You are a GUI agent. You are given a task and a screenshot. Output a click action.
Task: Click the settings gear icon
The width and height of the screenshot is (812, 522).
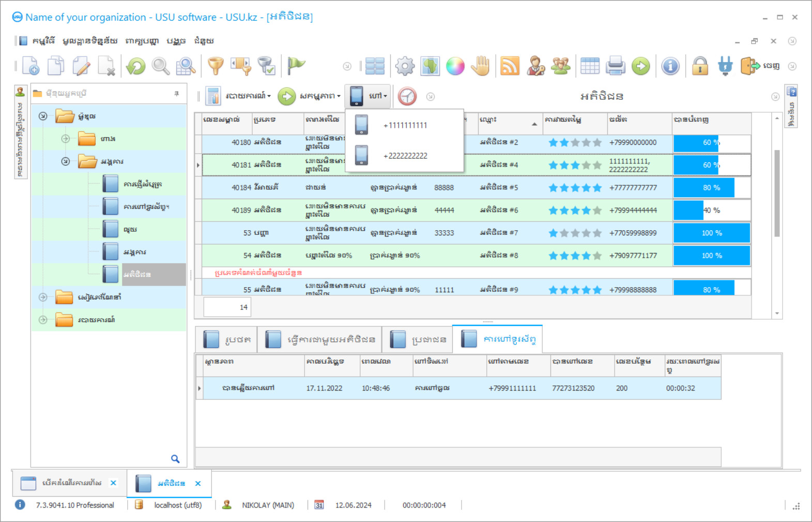coord(405,66)
